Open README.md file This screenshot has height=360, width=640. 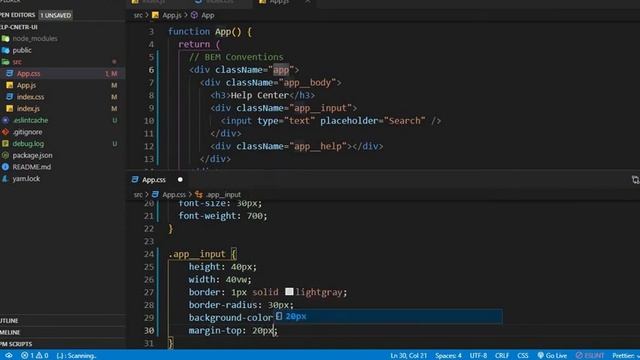tap(31, 167)
